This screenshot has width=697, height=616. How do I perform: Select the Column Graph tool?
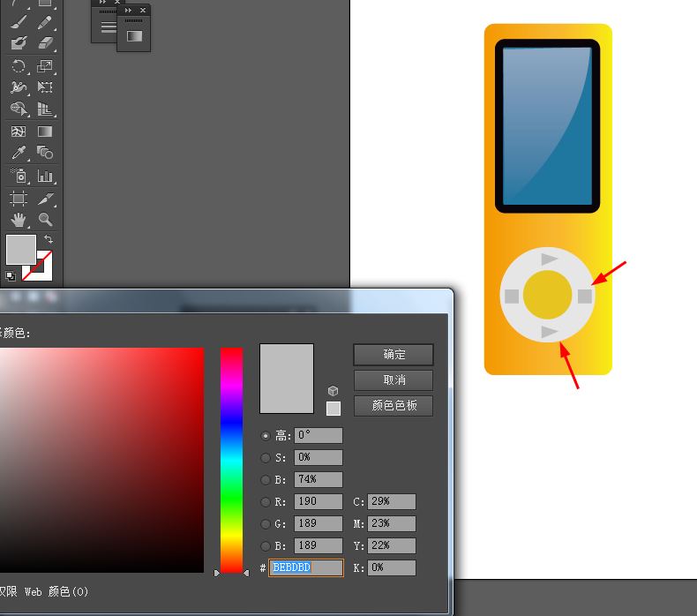click(x=45, y=176)
